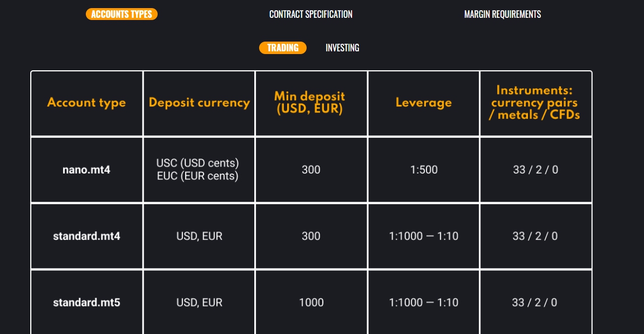Switch to the Investing sub-tab
Image resolution: width=644 pixels, height=334 pixels.
342,48
